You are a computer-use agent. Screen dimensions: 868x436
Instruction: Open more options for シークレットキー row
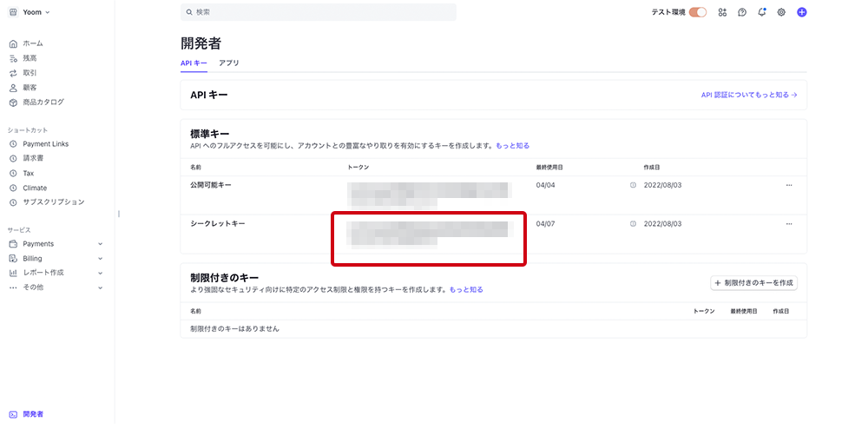pos(788,223)
